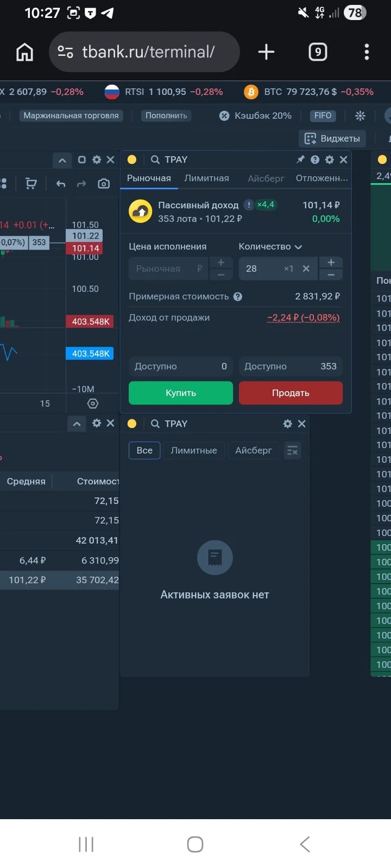The height and width of the screenshot is (868, 391).
Task: Switch to the Отложенн... tab
Action: [322, 178]
